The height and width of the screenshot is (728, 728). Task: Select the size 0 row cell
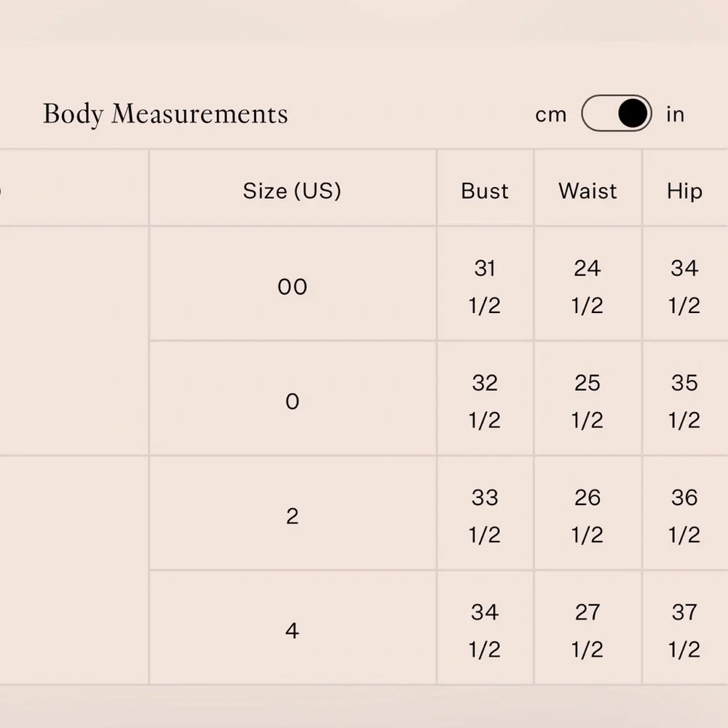(x=292, y=401)
